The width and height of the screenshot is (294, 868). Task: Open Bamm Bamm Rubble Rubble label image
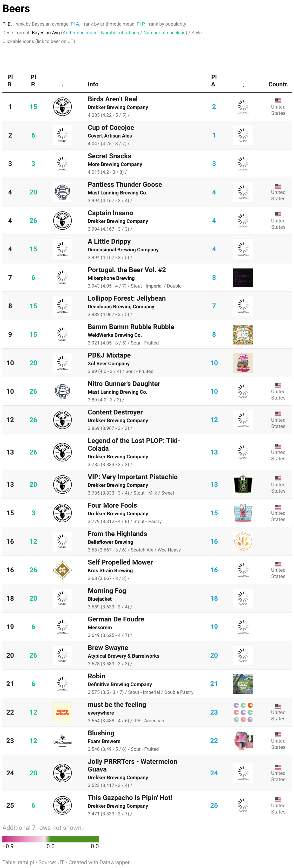point(243,335)
